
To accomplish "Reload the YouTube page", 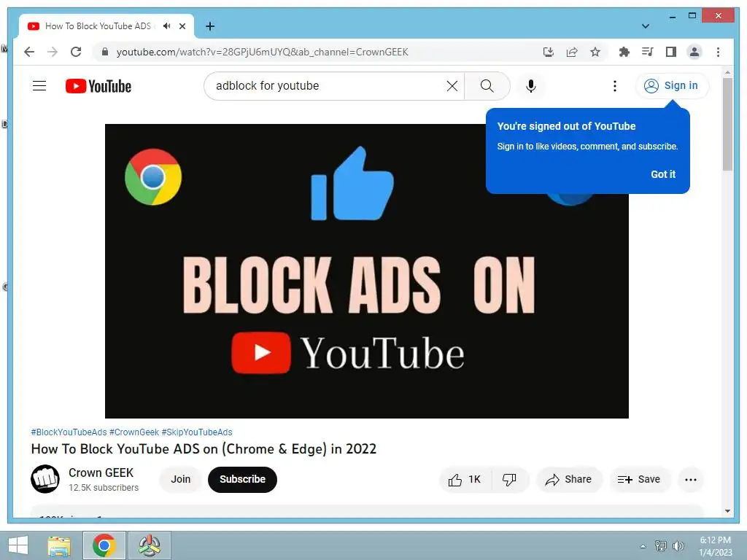I will point(76,52).
